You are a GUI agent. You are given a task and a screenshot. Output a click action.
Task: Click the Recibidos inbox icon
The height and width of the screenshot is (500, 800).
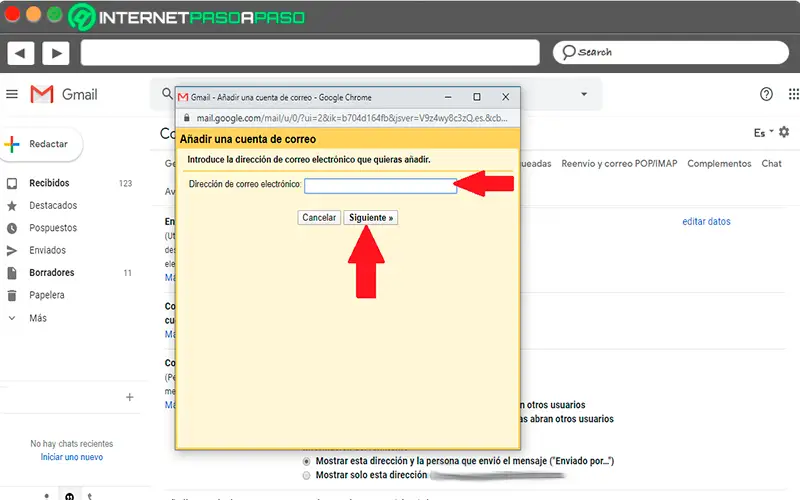pyautogui.click(x=12, y=183)
